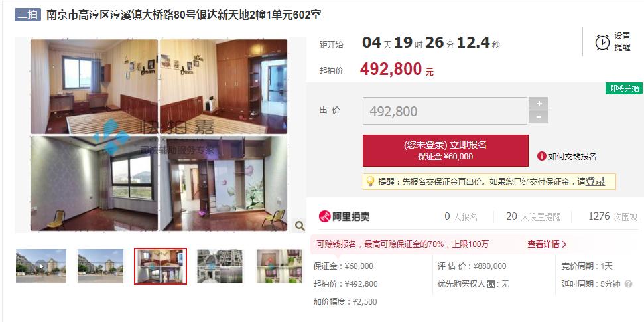Select the last partially visible thumbnail
Viewport: 644px width, 322px height.
279,266
